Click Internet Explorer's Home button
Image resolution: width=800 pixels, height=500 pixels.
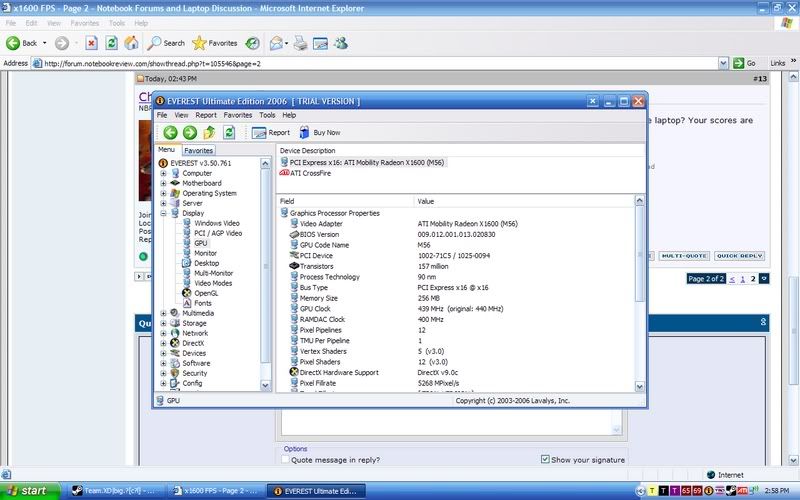coord(131,43)
